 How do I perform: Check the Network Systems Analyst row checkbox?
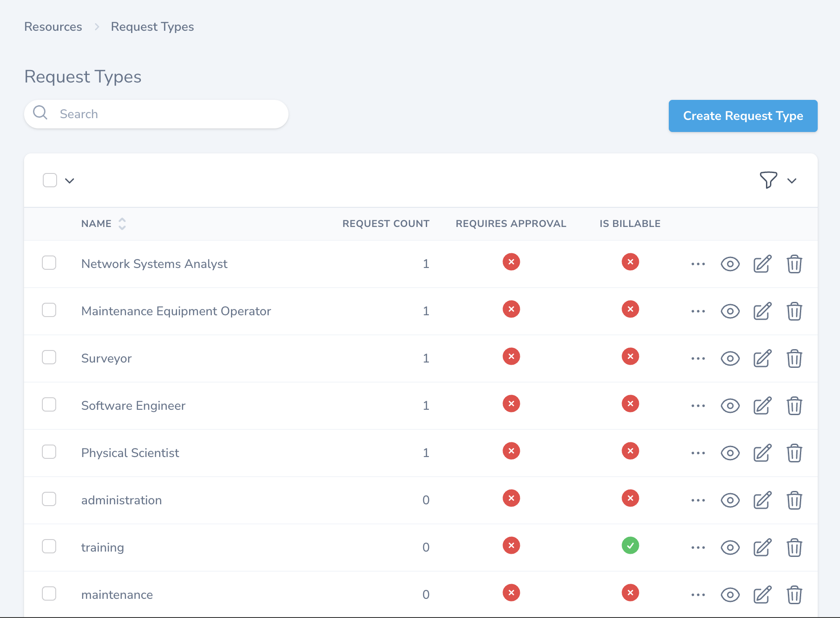coord(49,263)
